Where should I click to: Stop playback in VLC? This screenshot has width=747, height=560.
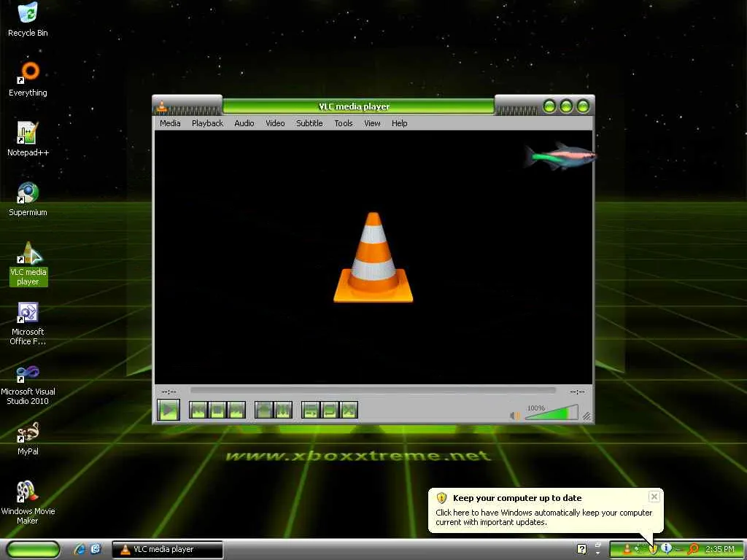coord(217,410)
